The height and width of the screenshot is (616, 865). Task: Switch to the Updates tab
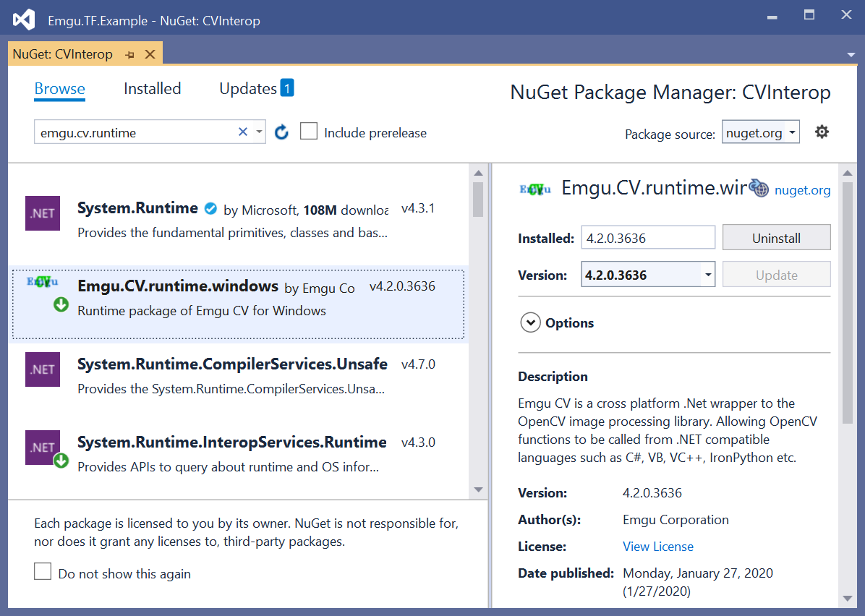click(247, 88)
